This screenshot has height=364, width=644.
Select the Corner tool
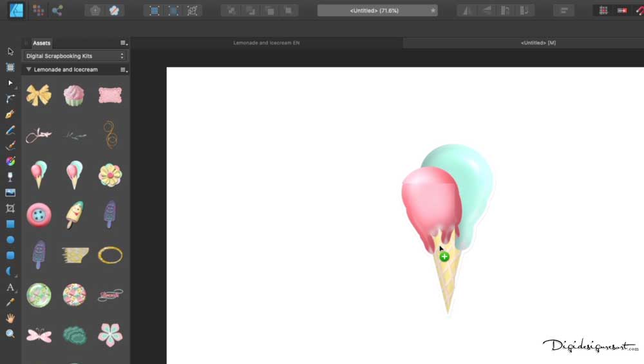[x=10, y=99]
